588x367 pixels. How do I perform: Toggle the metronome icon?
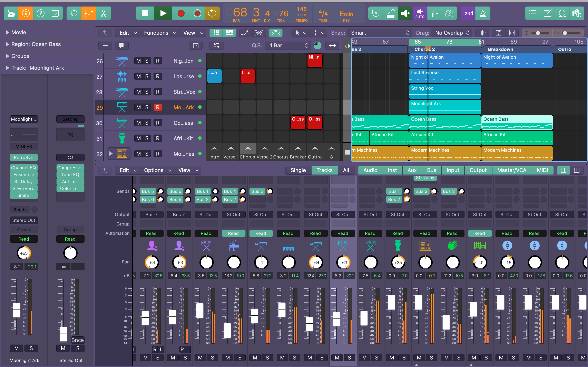tap(483, 13)
